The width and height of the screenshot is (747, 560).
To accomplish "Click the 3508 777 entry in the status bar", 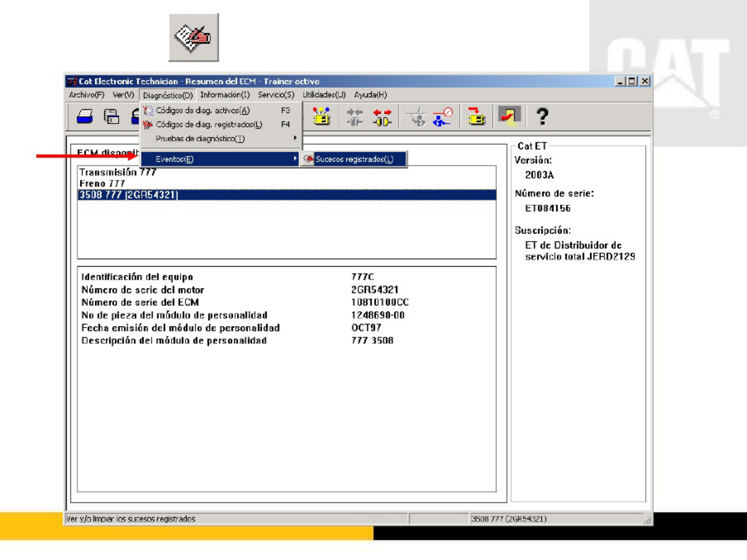I will click(x=509, y=519).
